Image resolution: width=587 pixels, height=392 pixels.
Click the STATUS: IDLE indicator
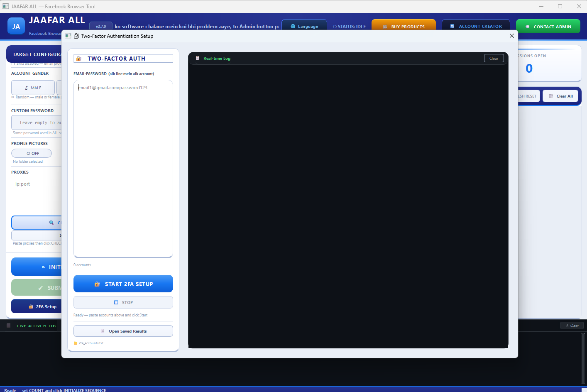pos(350,27)
